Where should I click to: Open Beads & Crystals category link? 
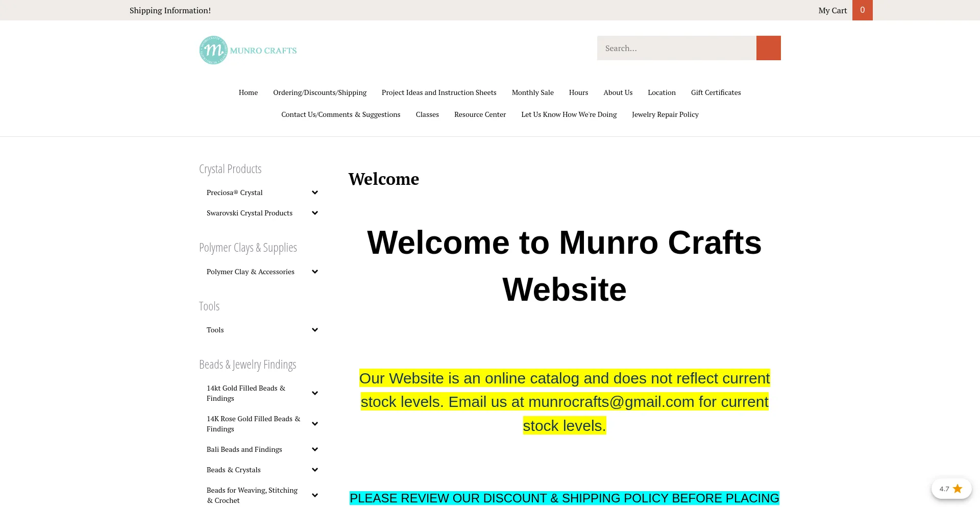pos(234,470)
